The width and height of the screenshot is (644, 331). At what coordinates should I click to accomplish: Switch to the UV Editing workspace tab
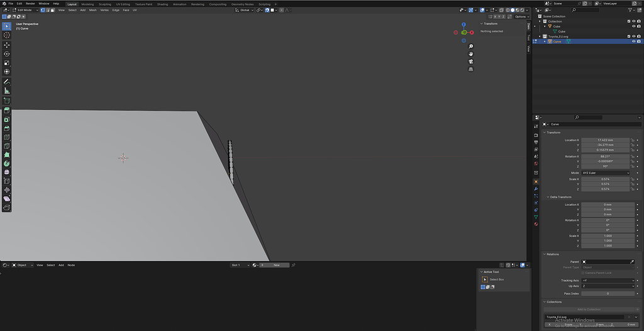123,4
